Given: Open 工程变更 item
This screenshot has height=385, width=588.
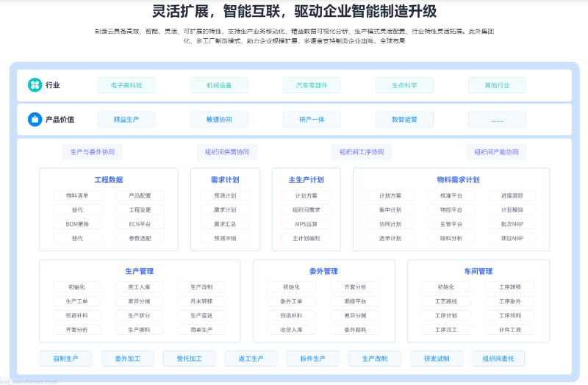Looking at the screenshot, I should [140, 210].
